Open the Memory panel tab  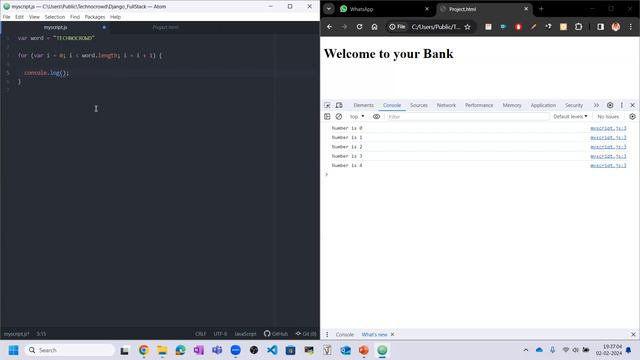tap(512, 105)
